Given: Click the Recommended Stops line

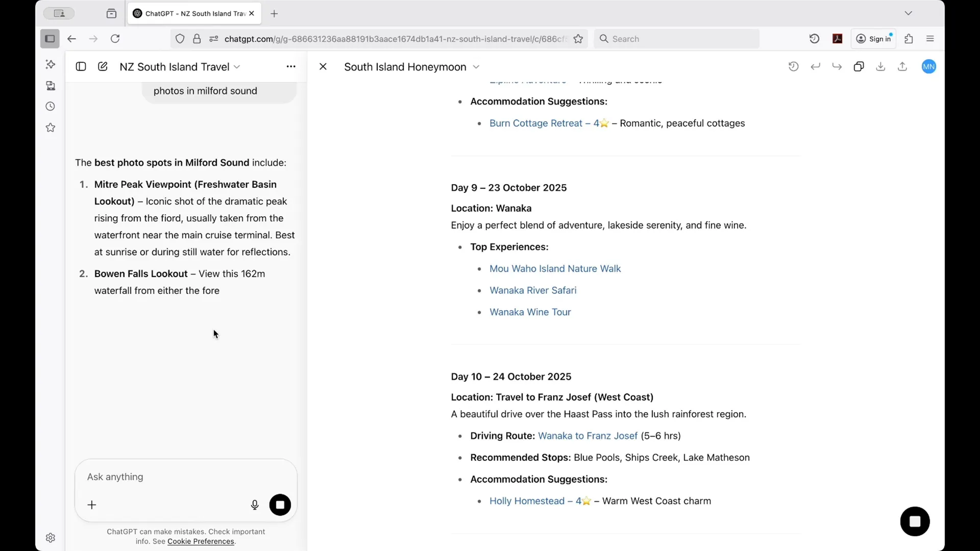Looking at the screenshot, I should tap(610, 458).
